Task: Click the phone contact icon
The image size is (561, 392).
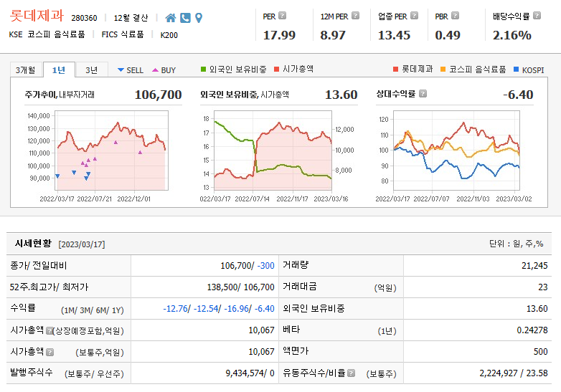Action: (185, 17)
